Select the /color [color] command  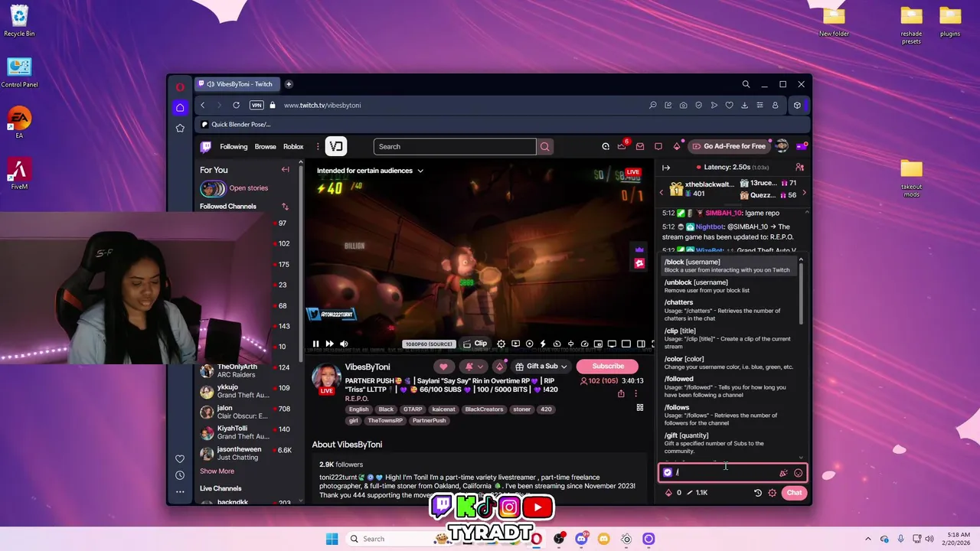[729, 363]
